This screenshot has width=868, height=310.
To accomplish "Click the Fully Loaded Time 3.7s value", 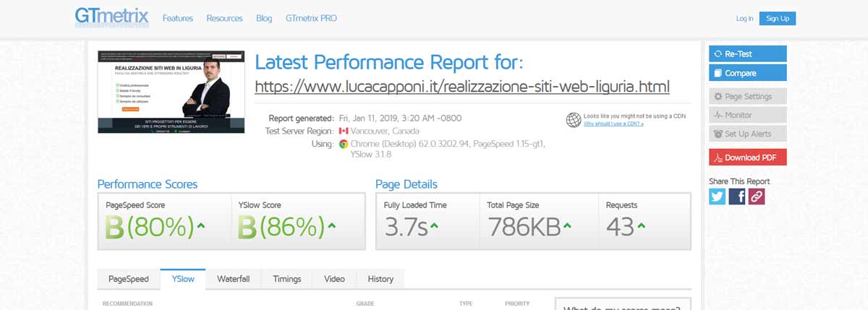I will 406,227.
